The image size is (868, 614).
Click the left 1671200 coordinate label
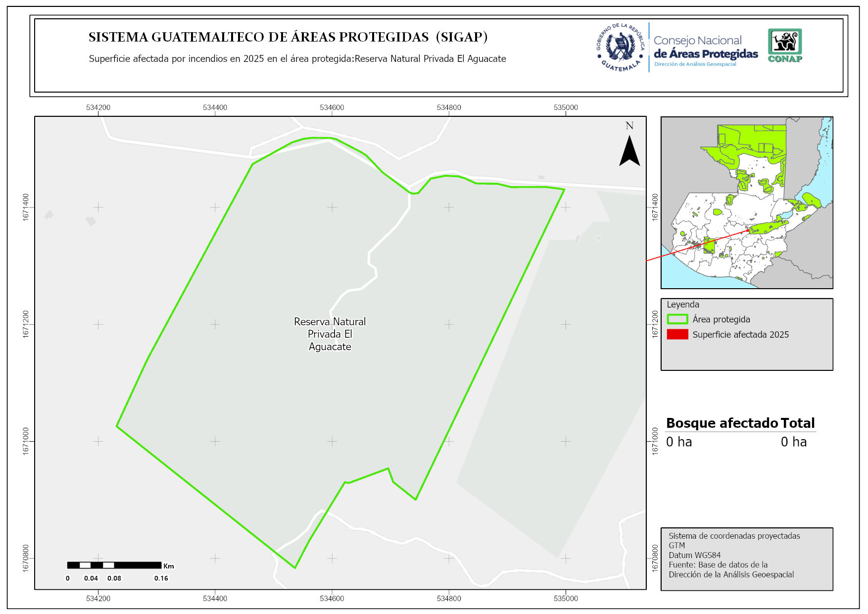coord(26,324)
